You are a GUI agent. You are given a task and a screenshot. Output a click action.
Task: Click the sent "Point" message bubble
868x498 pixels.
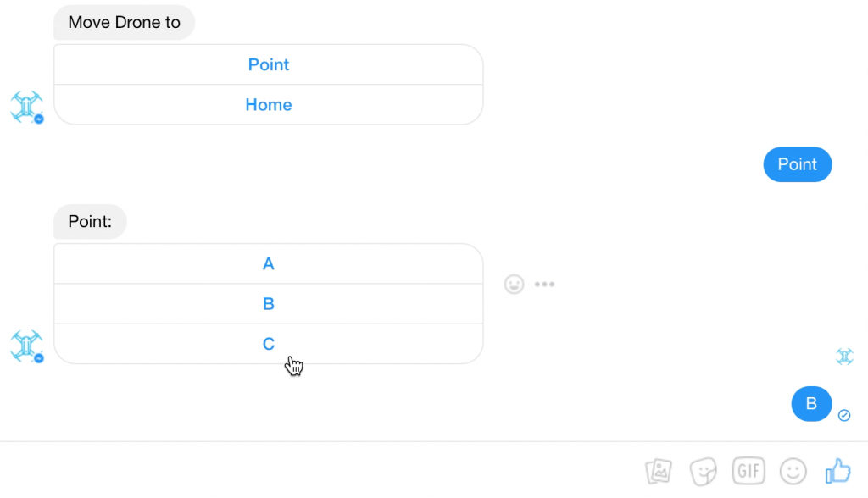coord(797,164)
